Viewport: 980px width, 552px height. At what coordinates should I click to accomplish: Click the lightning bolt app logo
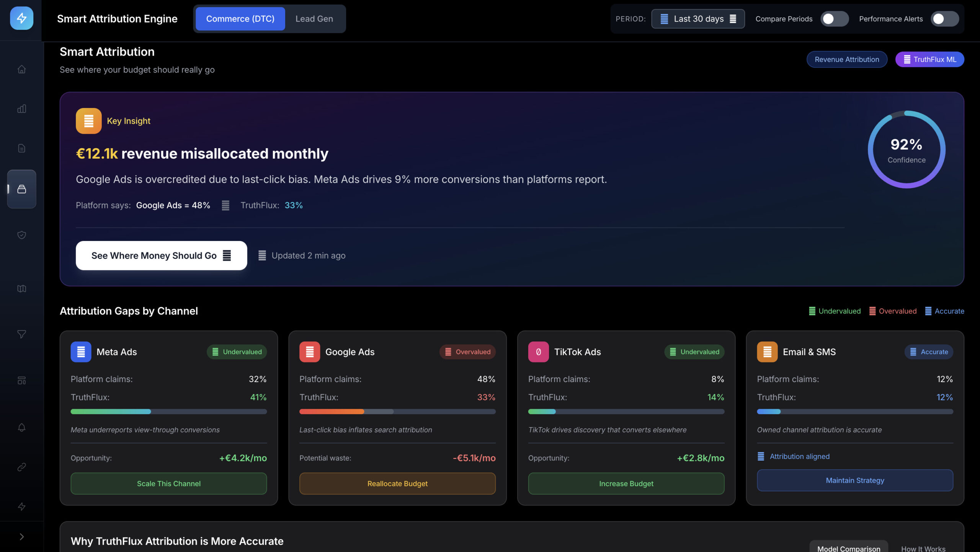click(x=21, y=18)
